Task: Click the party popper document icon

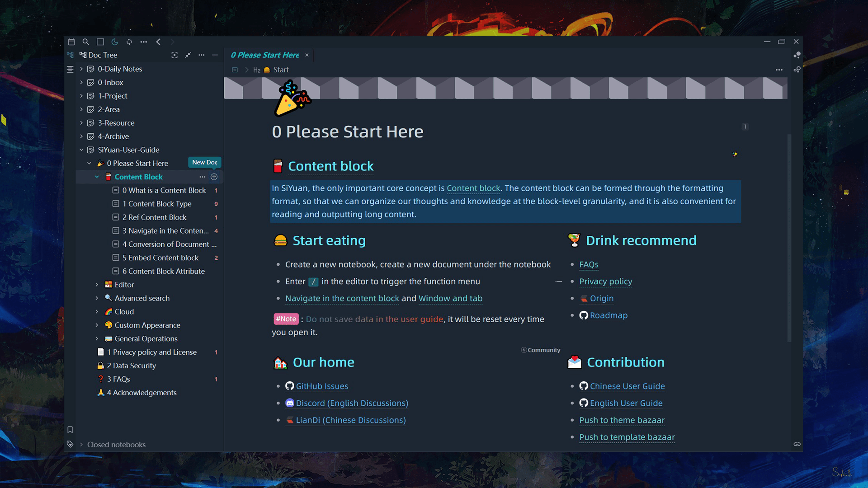Action: 292,99
